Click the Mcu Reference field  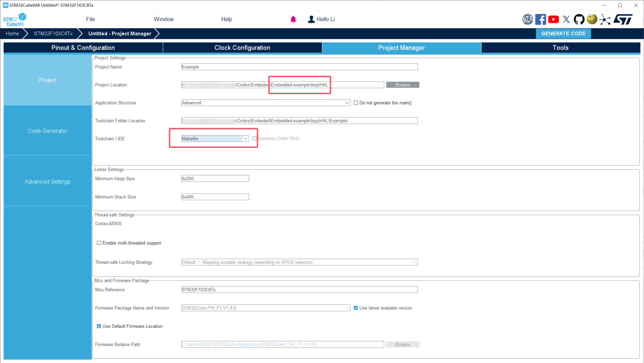click(x=299, y=290)
